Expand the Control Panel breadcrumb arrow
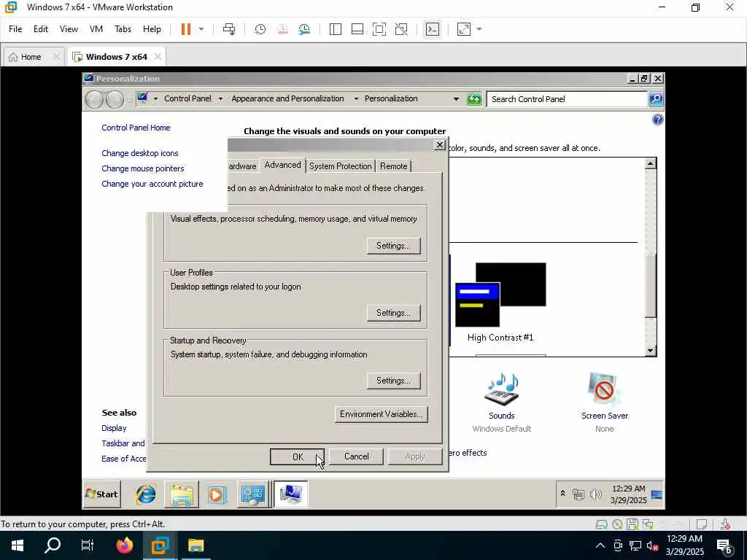 click(x=220, y=99)
